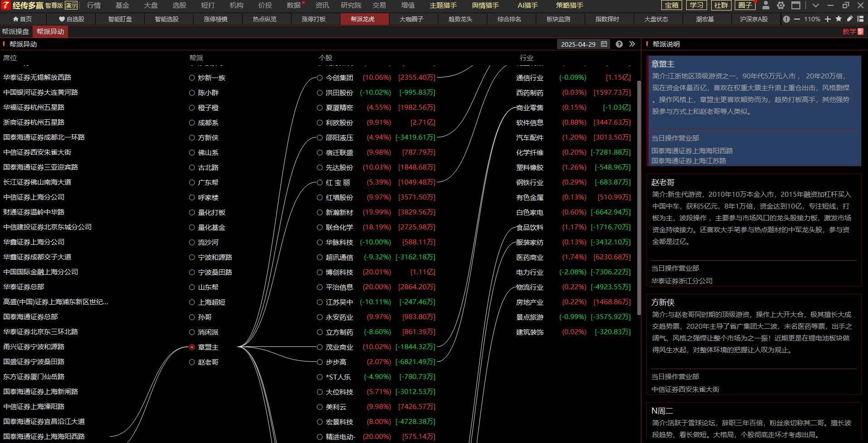Increase zoom with plus icon
Screen dimensions: 868x443
coord(828,19)
